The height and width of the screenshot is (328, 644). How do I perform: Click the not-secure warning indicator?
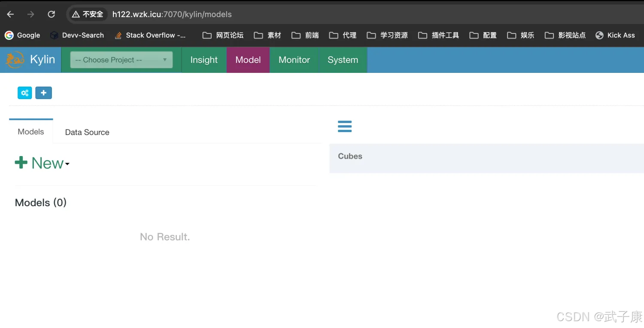coord(88,14)
